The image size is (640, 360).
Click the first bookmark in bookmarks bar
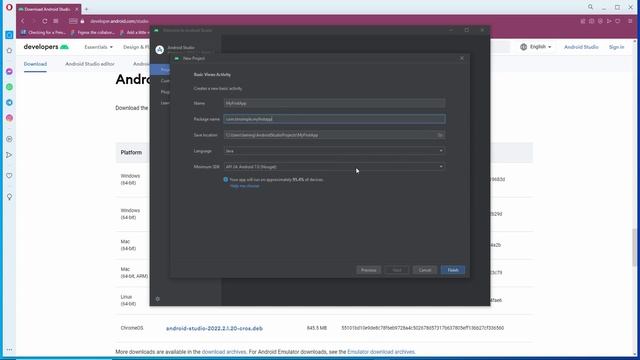(x=43, y=32)
